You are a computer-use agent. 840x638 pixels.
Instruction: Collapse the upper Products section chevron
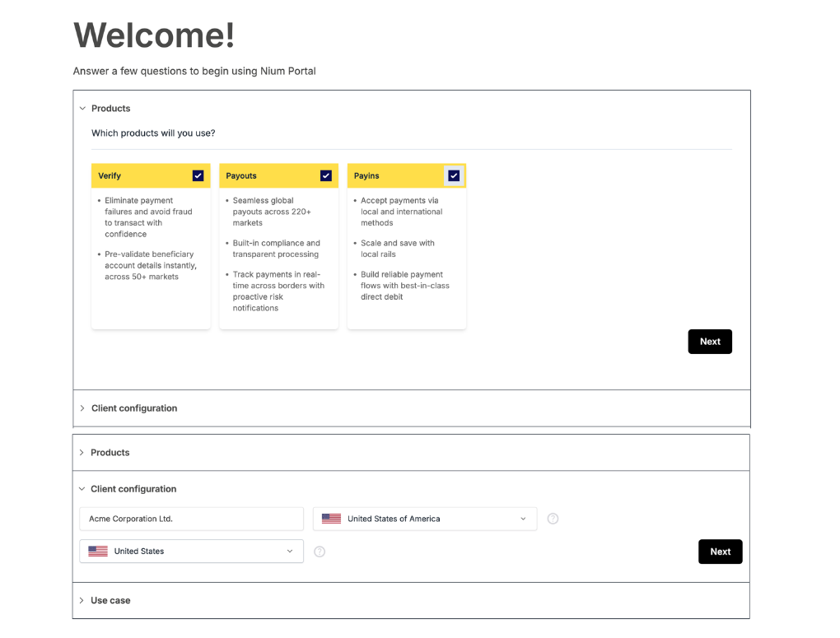coord(82,108)
